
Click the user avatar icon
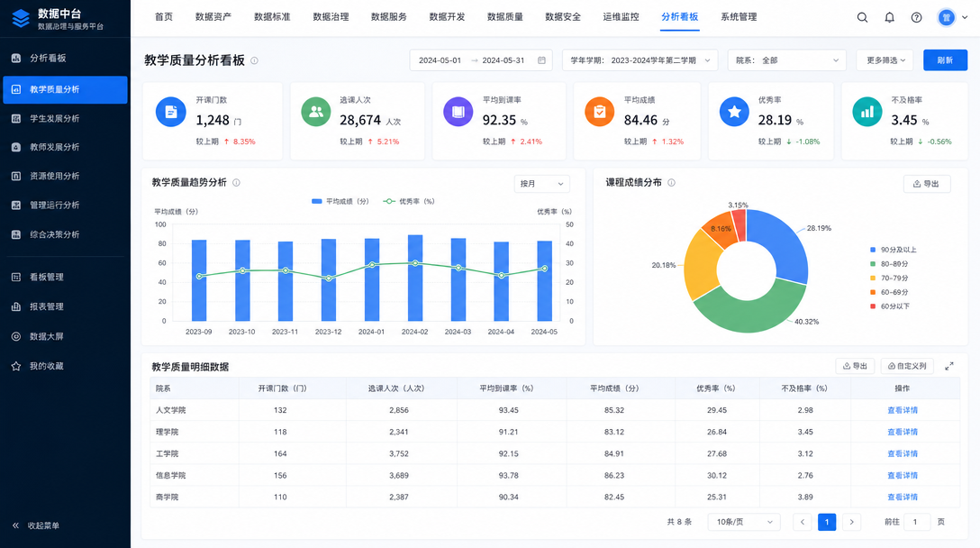[x=947, y=17]
